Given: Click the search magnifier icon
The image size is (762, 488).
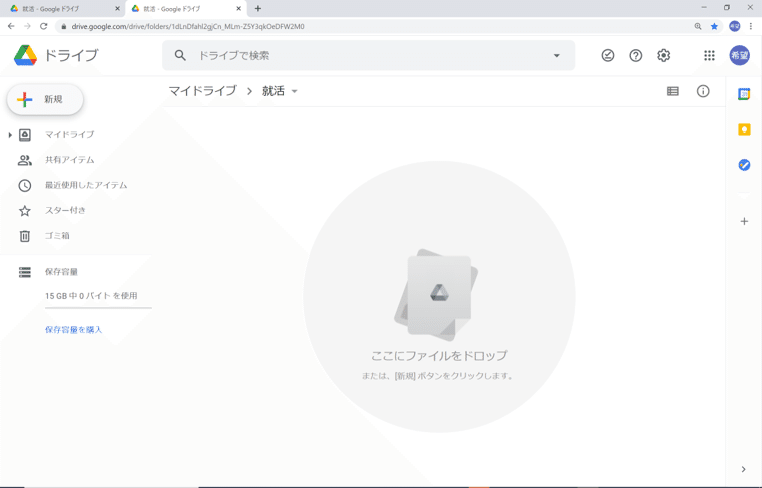Looking at the screenshot, I should [x=180, y=55].
